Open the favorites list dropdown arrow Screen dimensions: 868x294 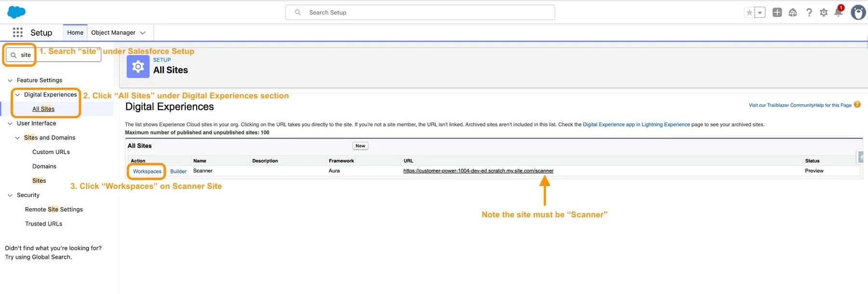tap(760, 13)
